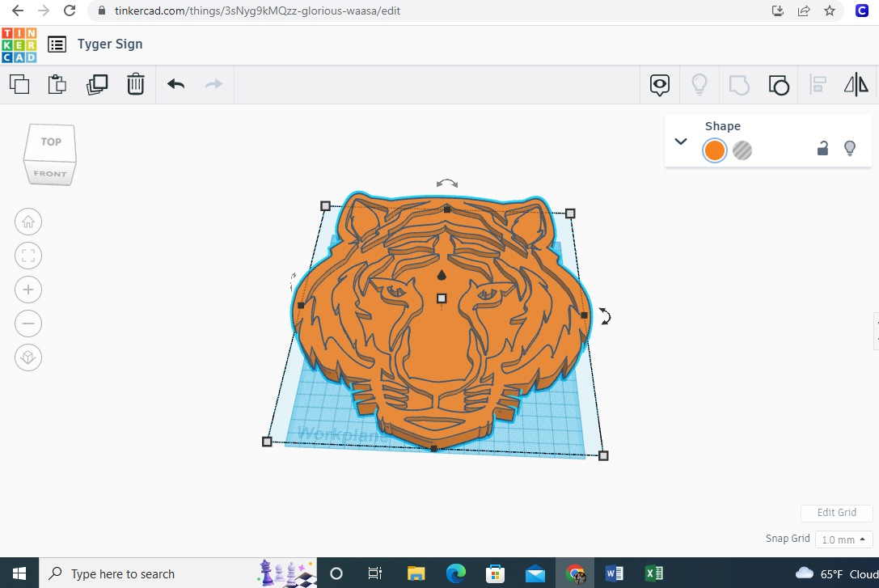Choose the transparent material swatch
The width and height of the screenshot is (879, 588).
[x=742, y=150]
